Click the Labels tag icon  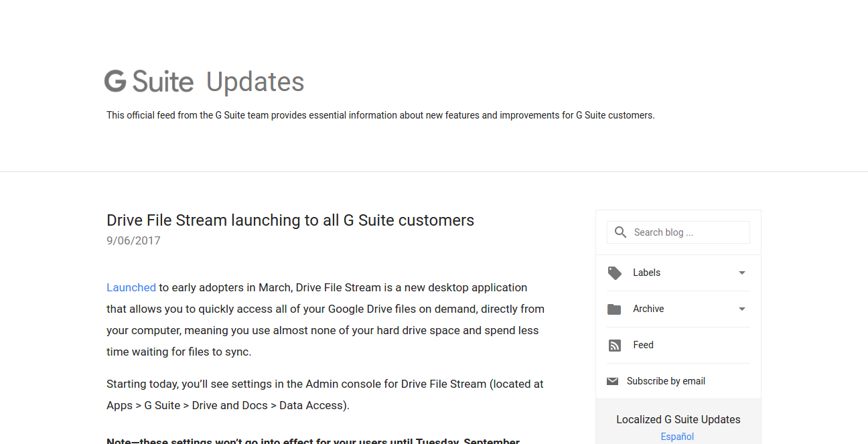[x=614, y=273]
